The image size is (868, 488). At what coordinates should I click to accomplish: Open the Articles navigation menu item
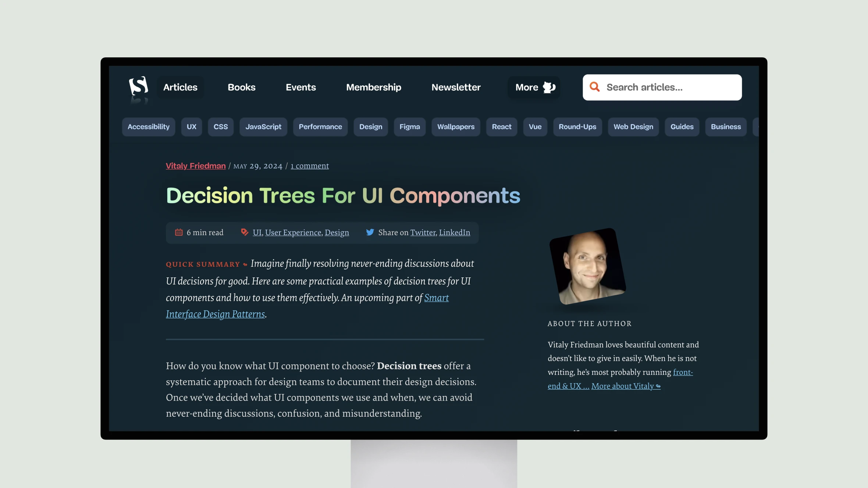(180, 87)
